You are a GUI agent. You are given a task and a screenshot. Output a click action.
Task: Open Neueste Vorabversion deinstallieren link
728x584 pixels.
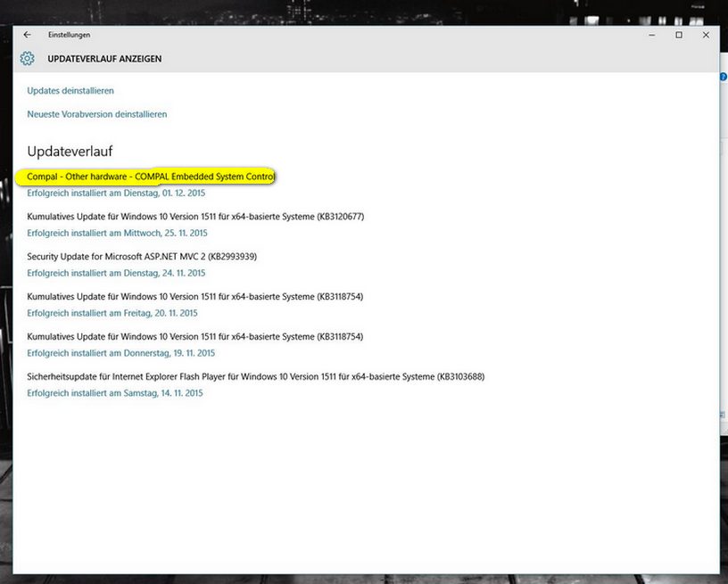click(97, 114)
